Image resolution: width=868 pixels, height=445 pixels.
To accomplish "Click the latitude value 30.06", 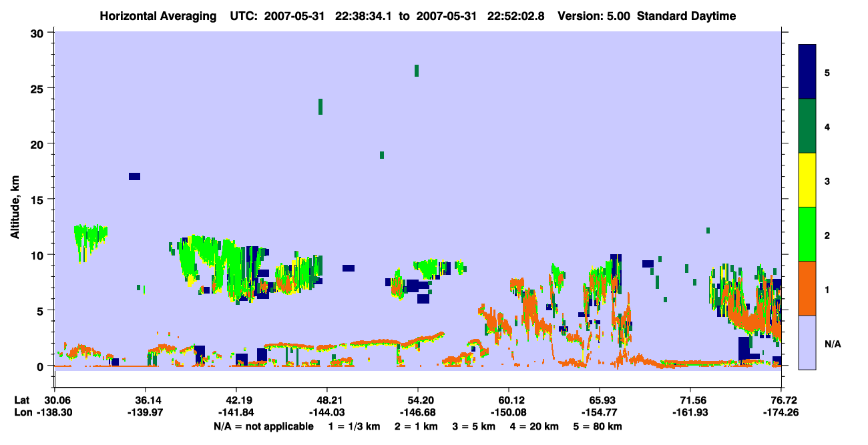I will 55,400.
